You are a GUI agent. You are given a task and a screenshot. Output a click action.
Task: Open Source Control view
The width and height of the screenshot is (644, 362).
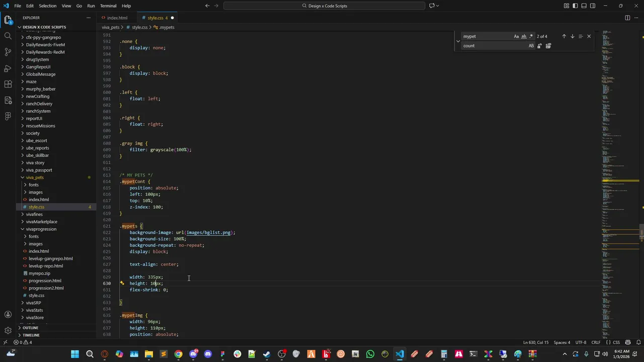pyautogui.click(x=8, y=52)
